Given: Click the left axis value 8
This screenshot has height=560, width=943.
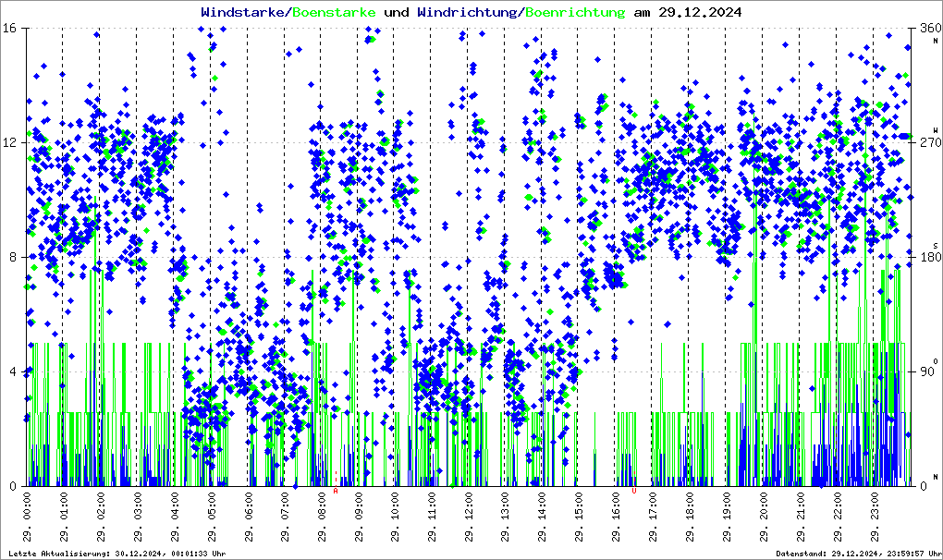Looking at the screenshot, I should [x=13, y=257].
